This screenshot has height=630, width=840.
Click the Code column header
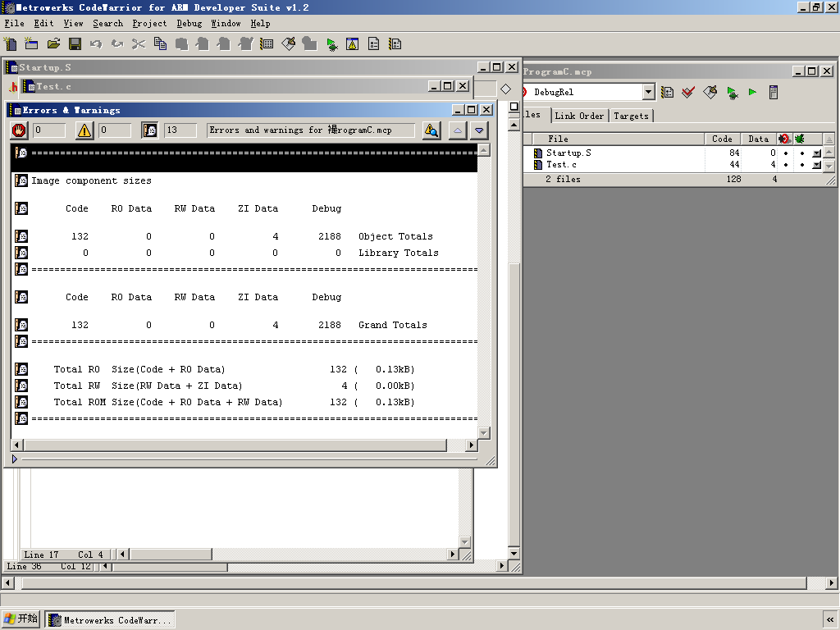(x=722, y=139)
